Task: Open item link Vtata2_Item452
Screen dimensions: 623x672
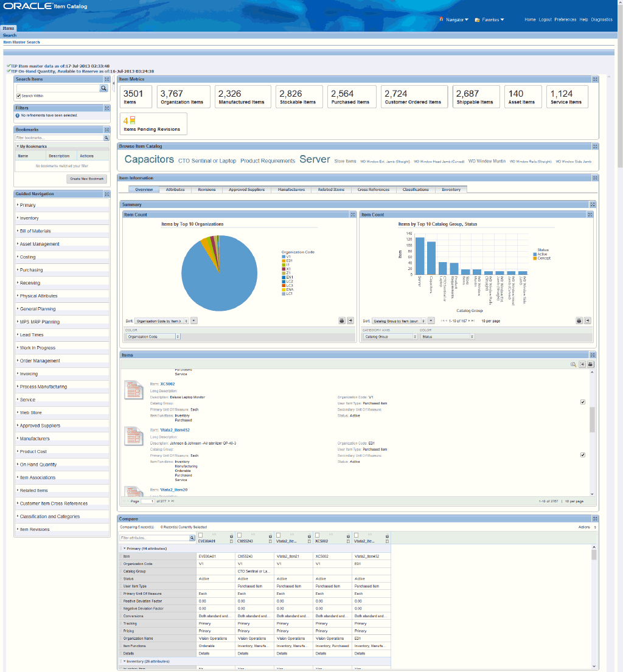Action: pos(175,430)
